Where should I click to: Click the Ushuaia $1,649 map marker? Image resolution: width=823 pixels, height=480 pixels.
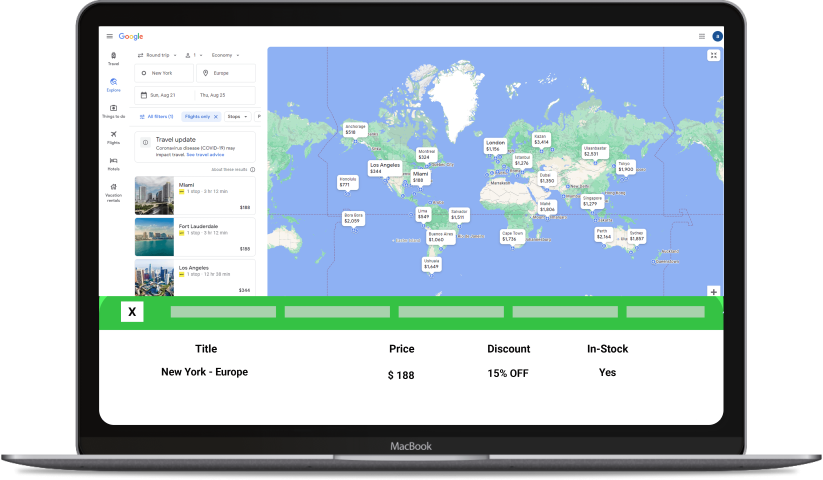pos(431,263)
